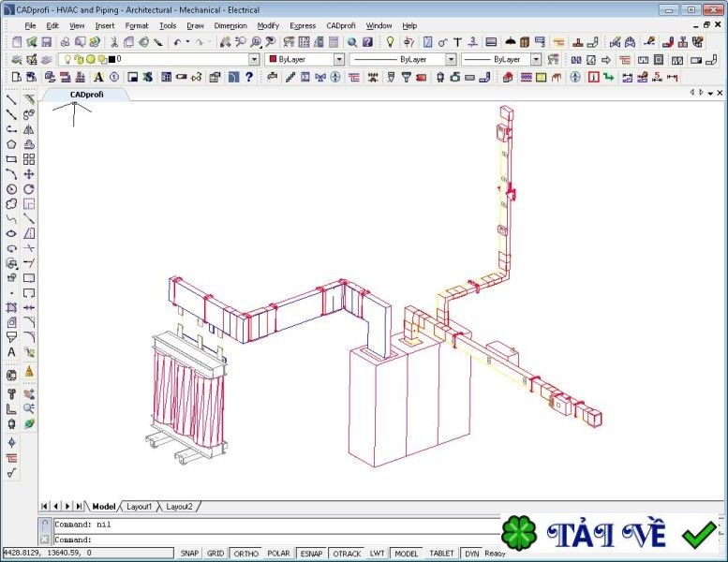Select the Revision Cloud tool
The height and width of the screenshot is (562, 728).
click(x=11, y=204)
